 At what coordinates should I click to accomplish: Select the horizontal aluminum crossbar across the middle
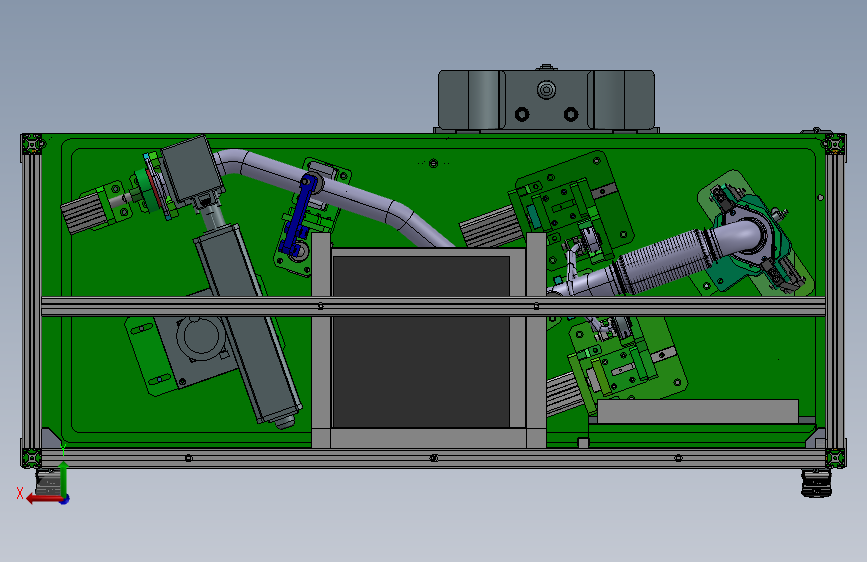click(x=433, y=306)
